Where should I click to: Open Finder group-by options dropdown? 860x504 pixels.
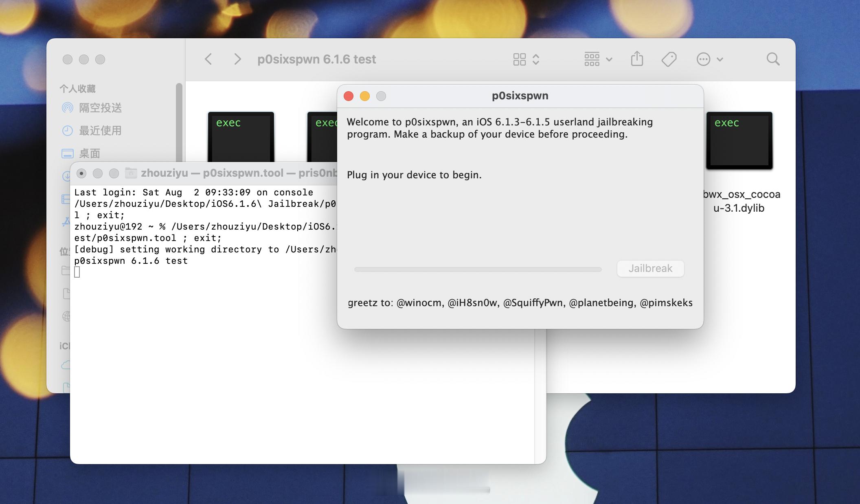point(598,59)
